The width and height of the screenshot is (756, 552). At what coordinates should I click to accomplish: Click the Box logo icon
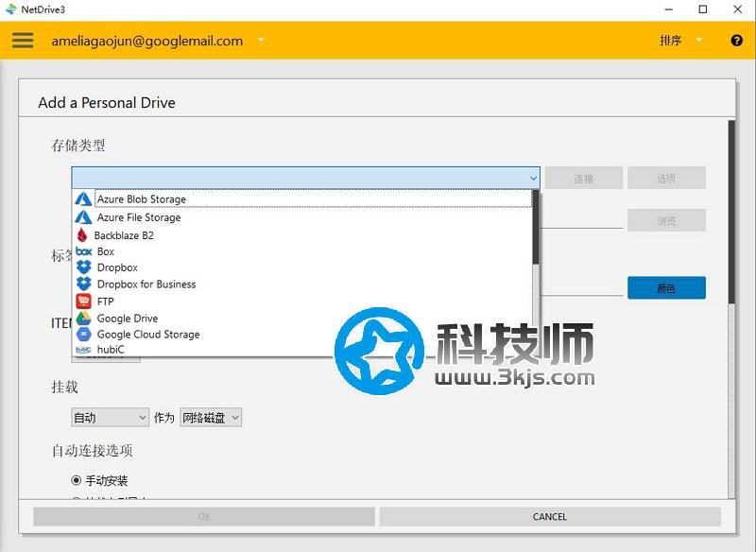(83, 251)
